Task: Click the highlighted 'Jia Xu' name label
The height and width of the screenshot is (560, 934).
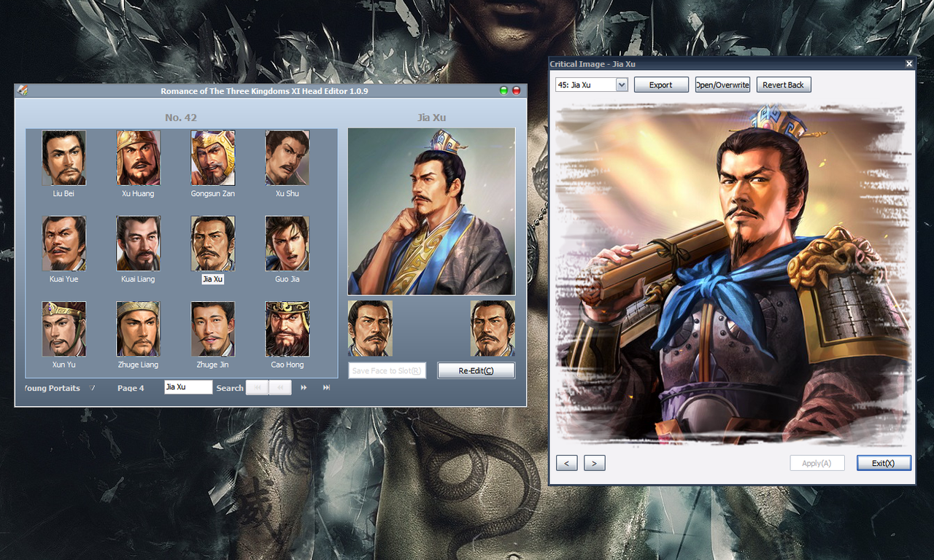Action: (x=212, y=279)
